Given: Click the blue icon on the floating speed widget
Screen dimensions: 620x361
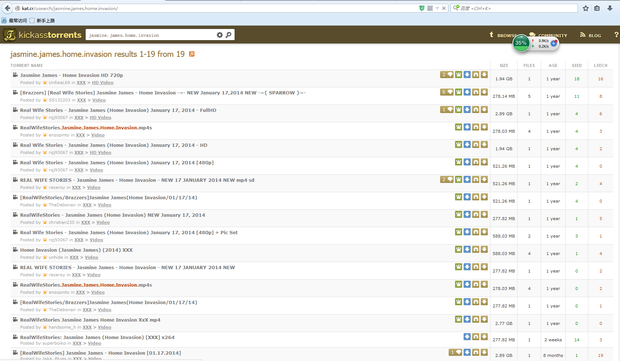Looking at the screenshot, I should (x=554, y=43).
